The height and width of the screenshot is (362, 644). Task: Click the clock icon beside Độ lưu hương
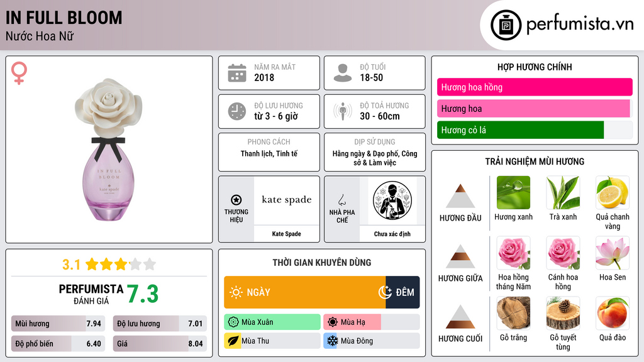pos(237,111)
